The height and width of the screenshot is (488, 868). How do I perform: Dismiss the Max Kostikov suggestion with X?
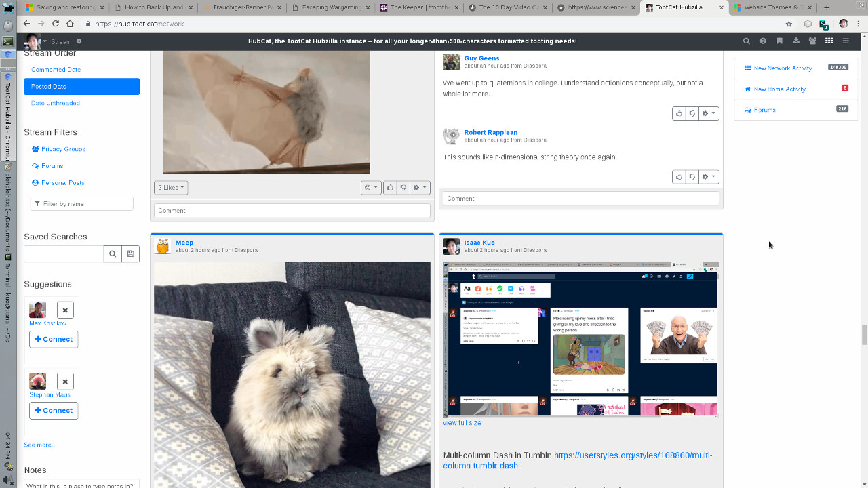[x=65, y=310]
